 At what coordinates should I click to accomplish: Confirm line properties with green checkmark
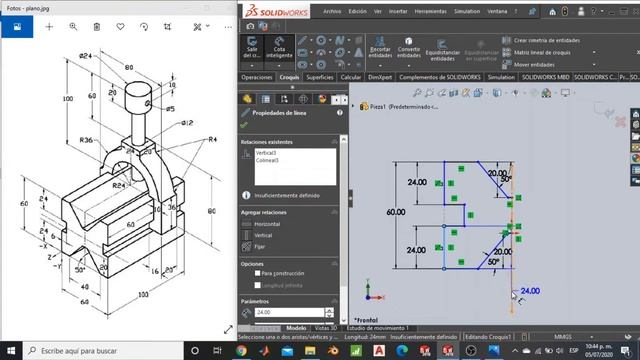(x=244, y=125)
